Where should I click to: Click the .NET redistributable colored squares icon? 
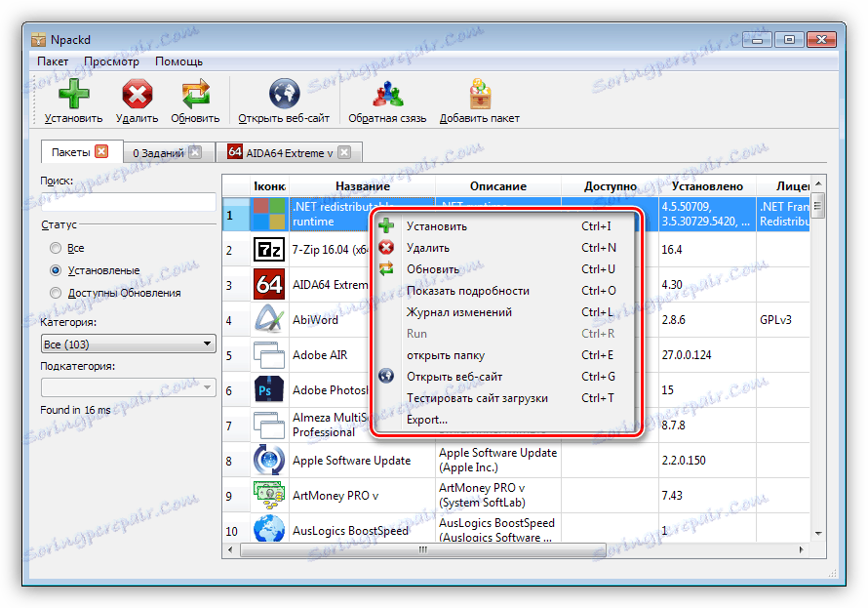click(x=269, y=215)
